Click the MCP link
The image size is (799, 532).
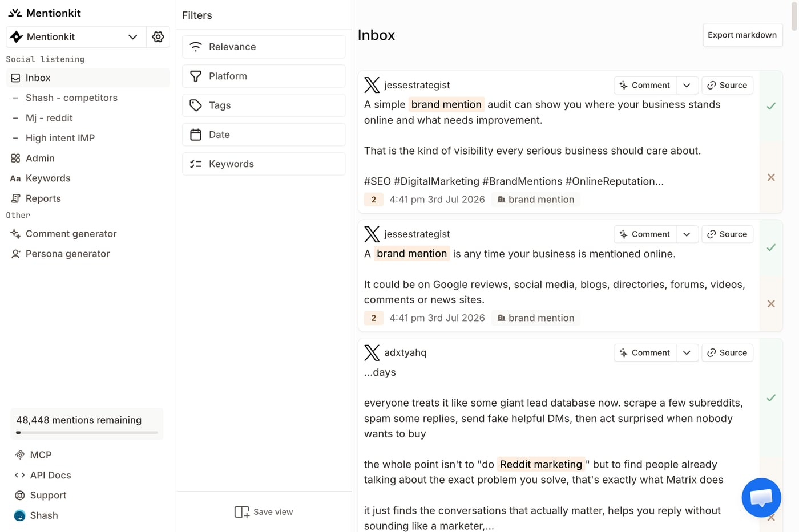(x=41, y=455)
